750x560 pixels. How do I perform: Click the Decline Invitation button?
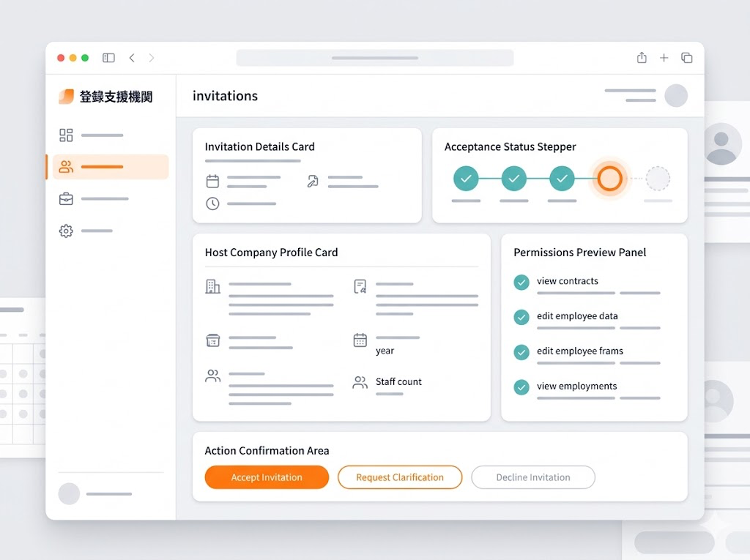[x=533, y=477]
